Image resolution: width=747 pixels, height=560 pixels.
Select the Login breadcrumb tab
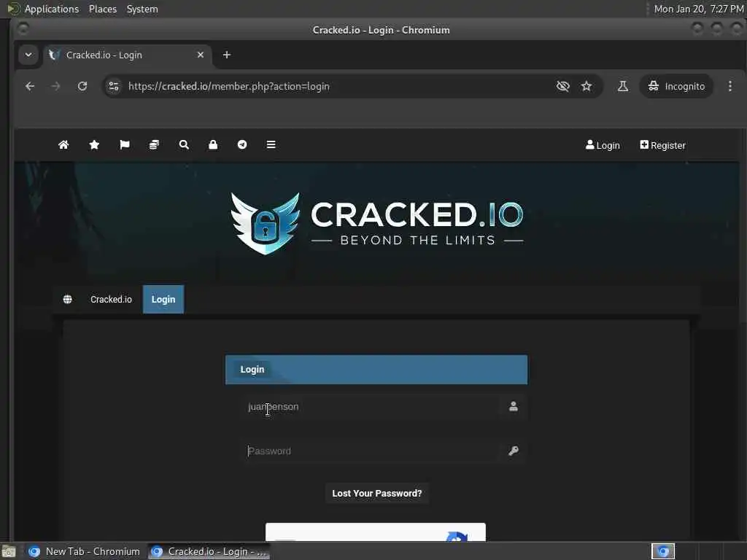163,299
